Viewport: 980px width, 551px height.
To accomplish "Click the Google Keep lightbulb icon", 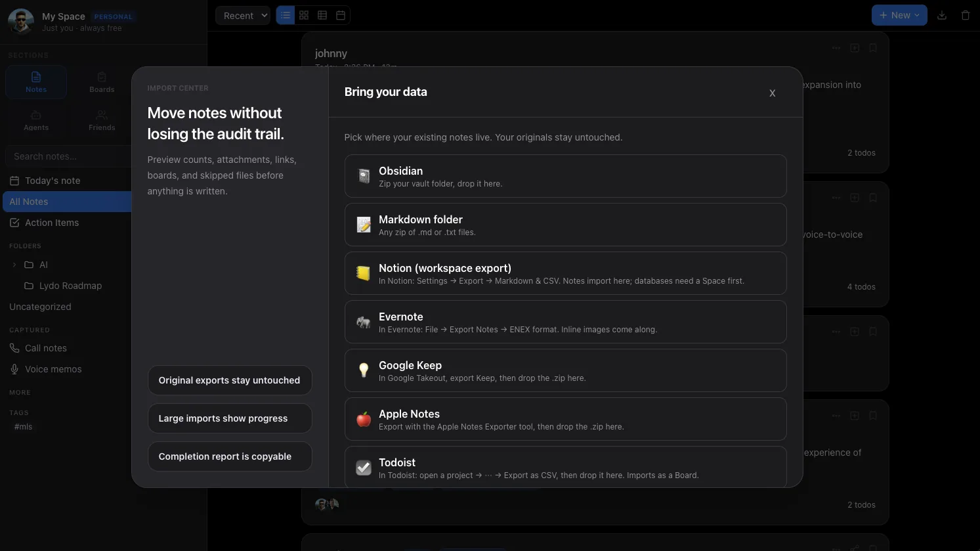I will (364, 370).
